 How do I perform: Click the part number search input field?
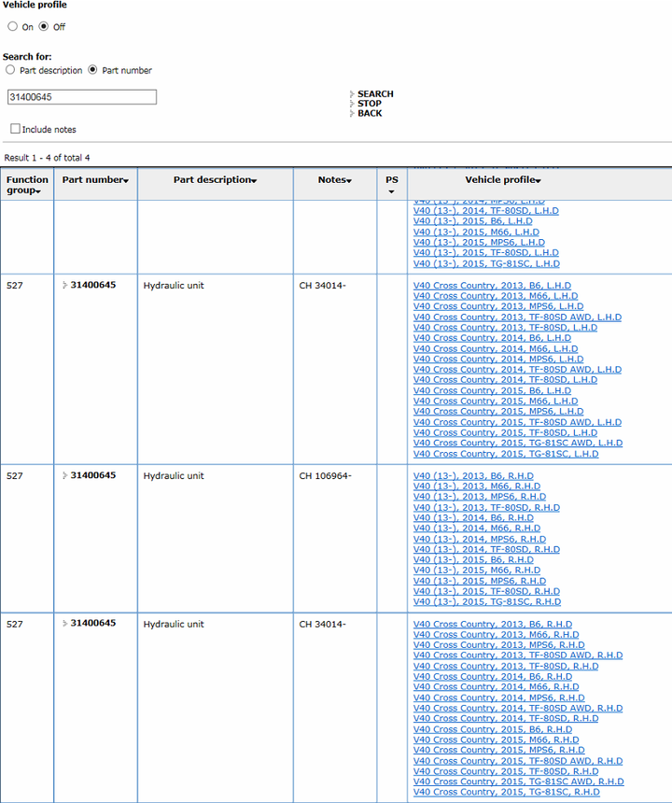pos(82,97)
